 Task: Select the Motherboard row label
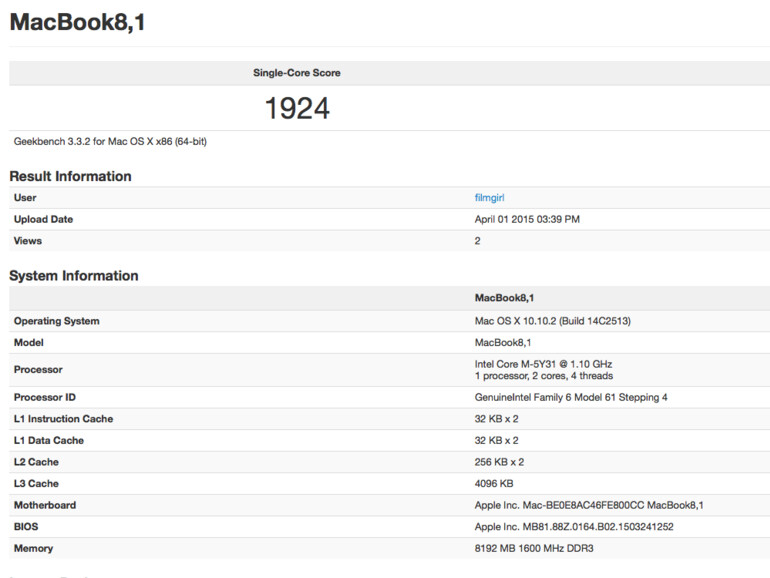45,505
